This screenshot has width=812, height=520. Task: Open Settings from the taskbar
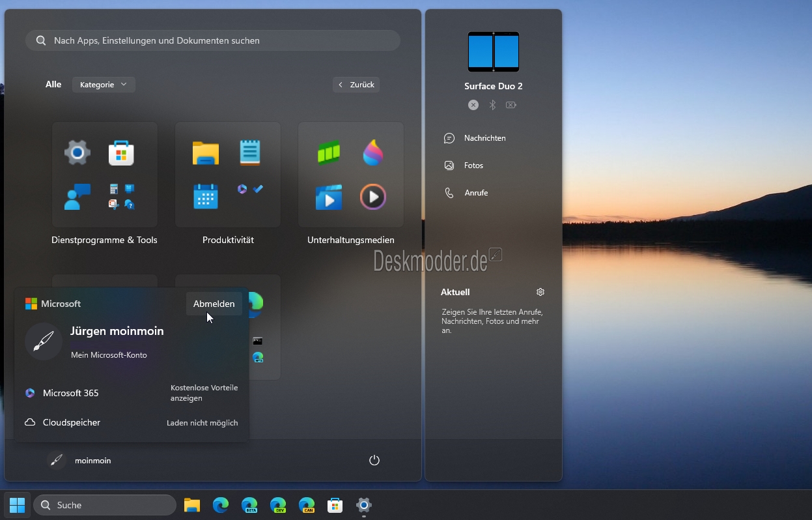pyautogui.click(x=364, y=505)
